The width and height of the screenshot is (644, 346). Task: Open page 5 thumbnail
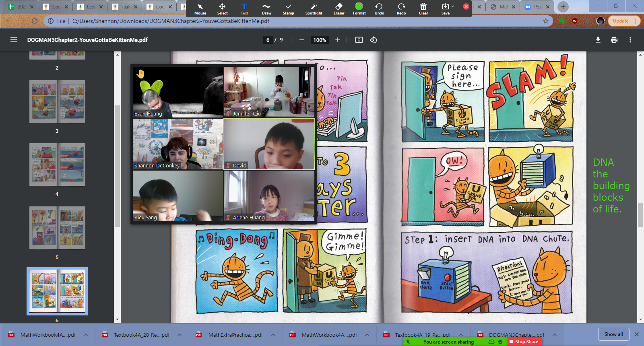point(57,228)
